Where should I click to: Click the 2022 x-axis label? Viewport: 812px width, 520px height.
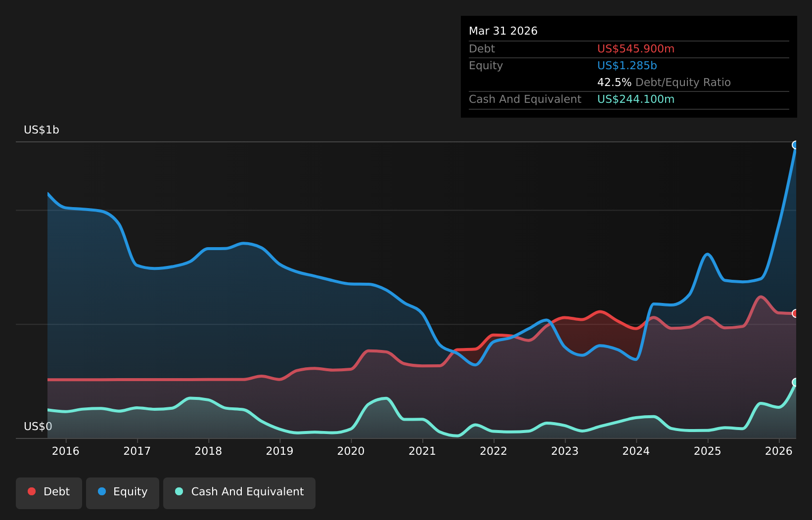point(494,451)
